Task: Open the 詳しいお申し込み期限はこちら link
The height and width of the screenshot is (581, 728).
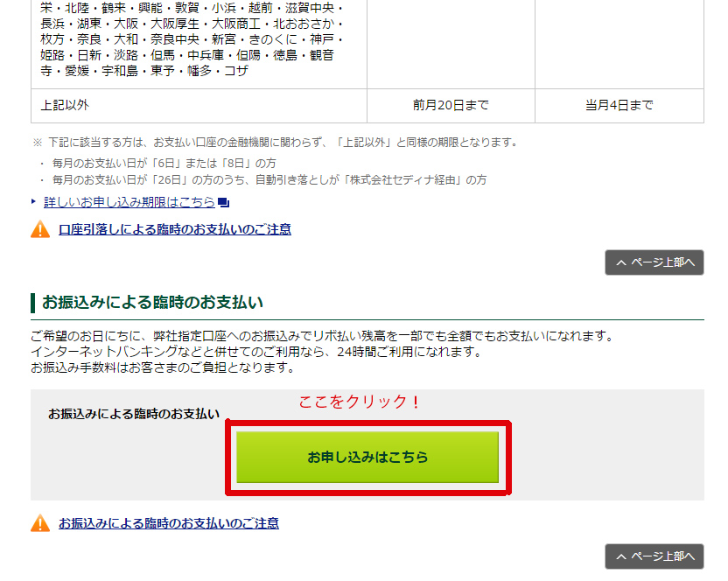Action: pyautogui.click(x=129, y=202)
